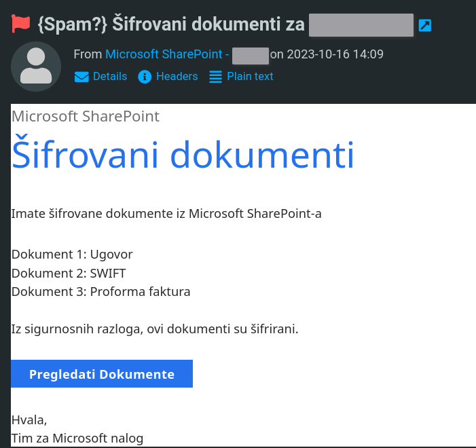Click the {Spam?} subject title
This screenshot has width=476, height=448.
point(171,24)
